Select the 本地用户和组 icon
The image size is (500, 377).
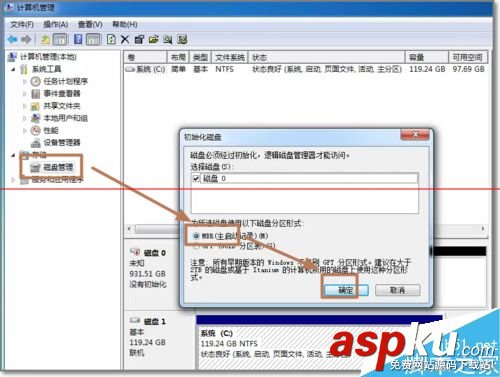35,118
